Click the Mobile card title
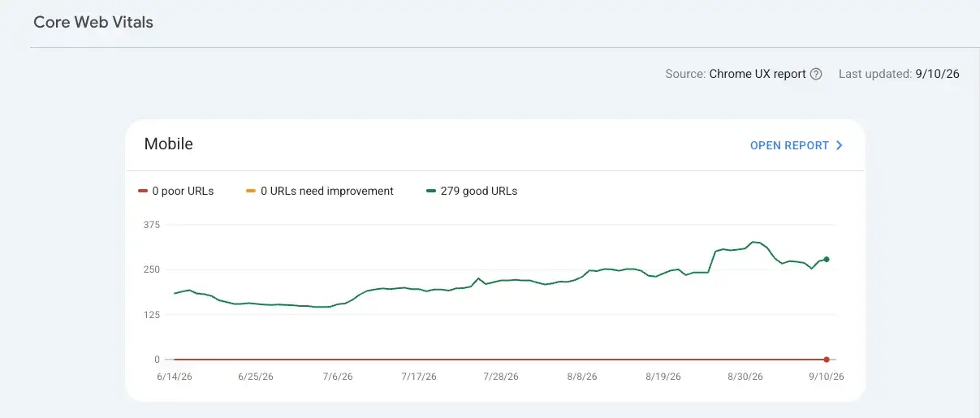The width and height of the screenshot is (980, 418). click(169, 144)
